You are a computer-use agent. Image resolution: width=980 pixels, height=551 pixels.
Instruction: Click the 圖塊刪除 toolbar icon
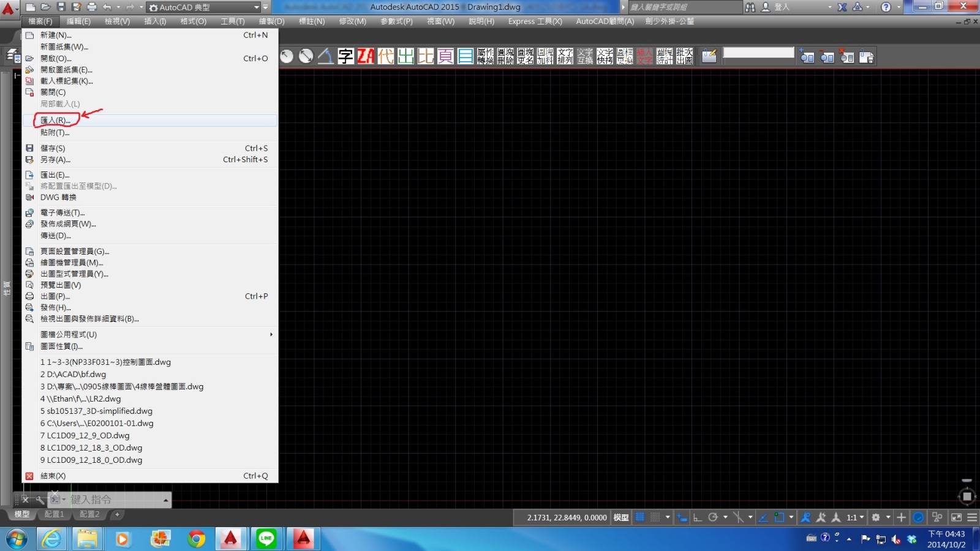click(505, 56)
